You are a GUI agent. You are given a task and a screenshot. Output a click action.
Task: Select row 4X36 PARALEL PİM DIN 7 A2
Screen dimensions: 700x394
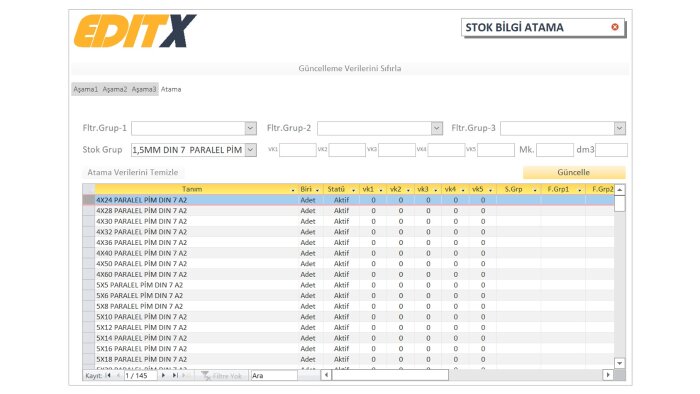348,243
